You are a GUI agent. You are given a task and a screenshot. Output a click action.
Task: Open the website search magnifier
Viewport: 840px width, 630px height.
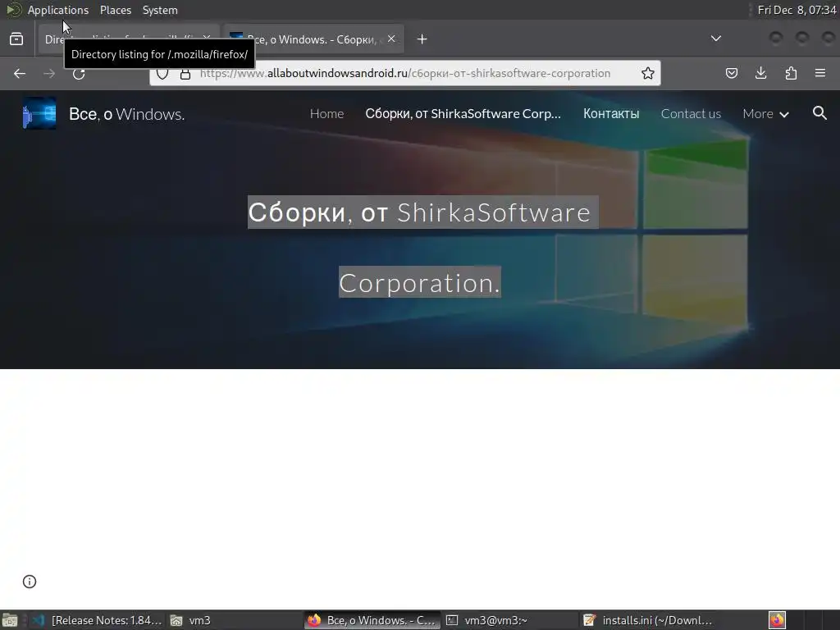819,113
